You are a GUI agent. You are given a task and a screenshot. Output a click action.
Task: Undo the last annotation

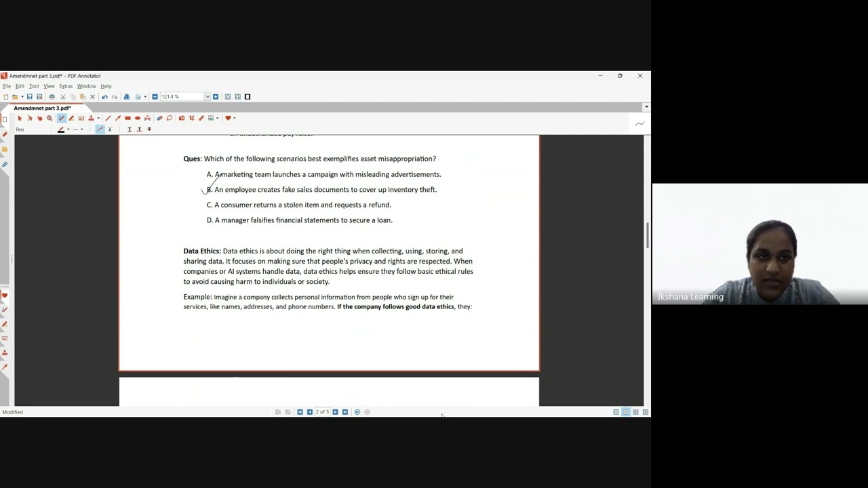pos(104,96)
